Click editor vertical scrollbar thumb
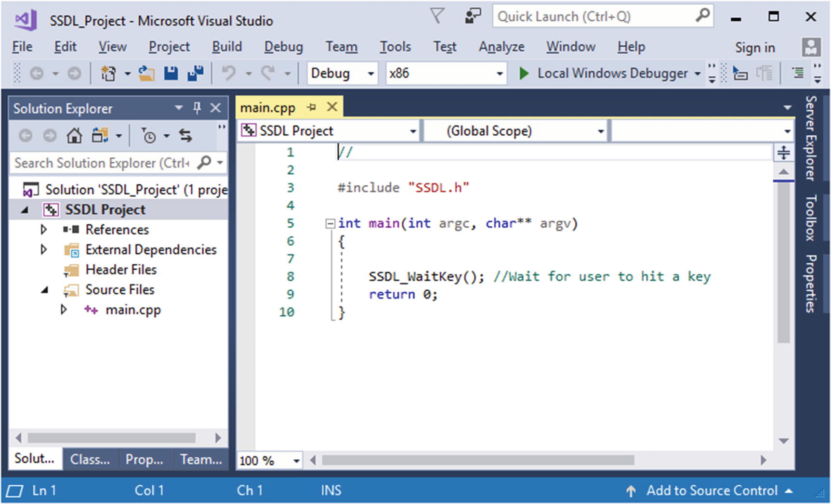 tap(784, 262)
